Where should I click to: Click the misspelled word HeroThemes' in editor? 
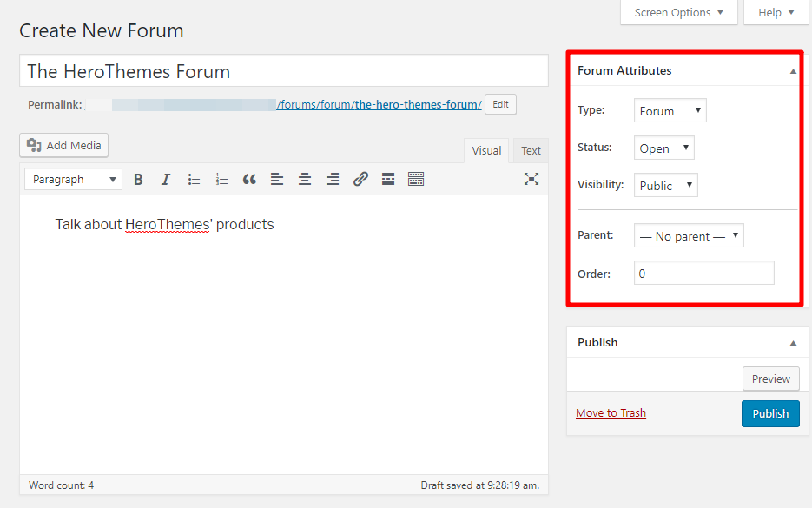(168, 224)
